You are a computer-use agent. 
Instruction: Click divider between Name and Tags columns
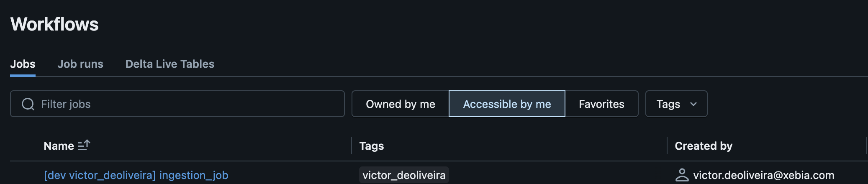(x=352, y=146)
